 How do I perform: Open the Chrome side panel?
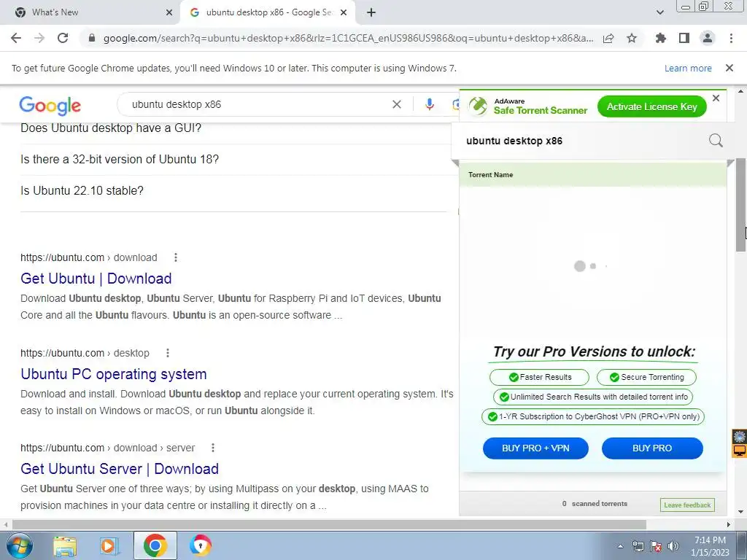684,38
